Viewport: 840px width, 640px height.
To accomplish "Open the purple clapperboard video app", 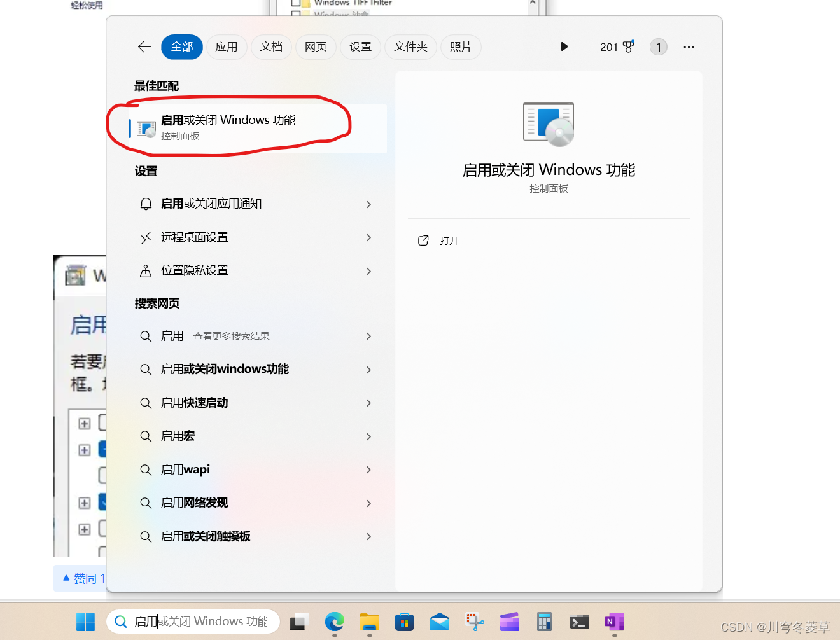I will (x=510, y=622).
